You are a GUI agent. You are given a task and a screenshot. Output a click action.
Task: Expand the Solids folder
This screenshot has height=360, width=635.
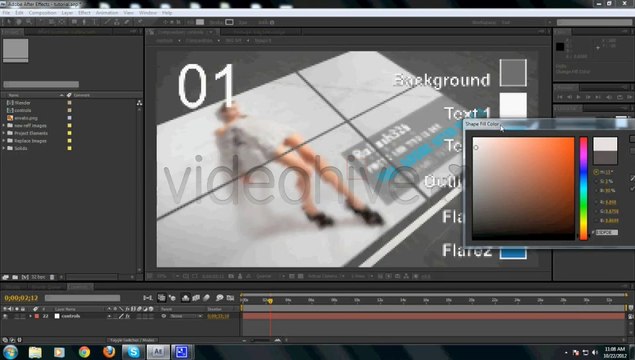[4, 148]
